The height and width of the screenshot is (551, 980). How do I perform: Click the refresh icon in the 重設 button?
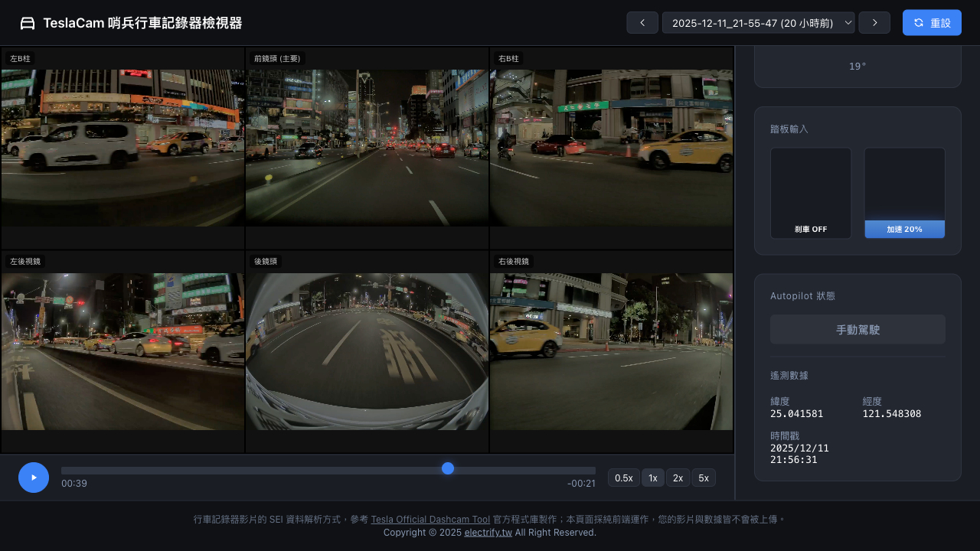pos(919,23)
